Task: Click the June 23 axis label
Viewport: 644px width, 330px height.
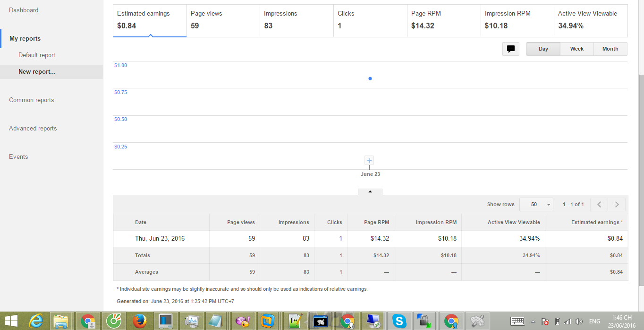Action: click(x=370, y=174)
